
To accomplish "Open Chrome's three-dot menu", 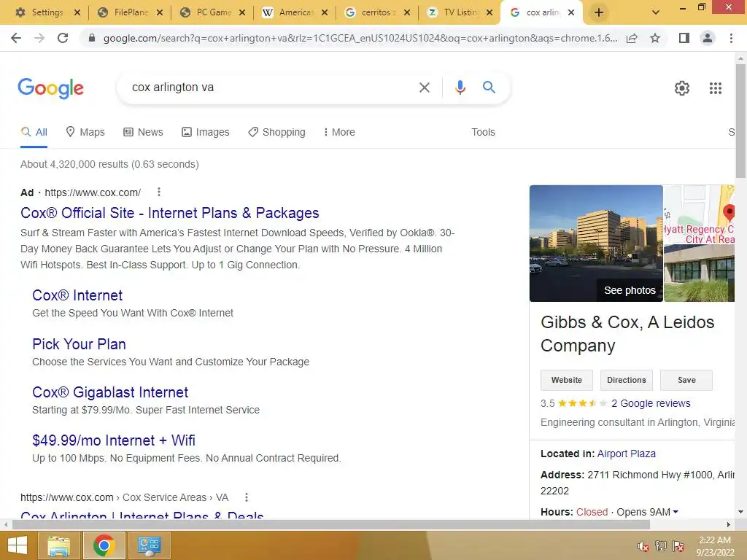I will pos(731,38).
